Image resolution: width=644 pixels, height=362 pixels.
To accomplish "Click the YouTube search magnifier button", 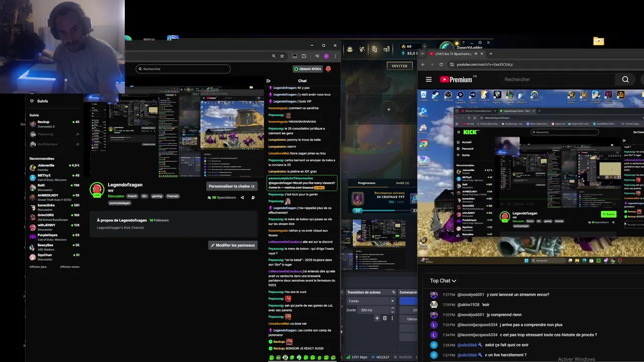I will [625, 79].
